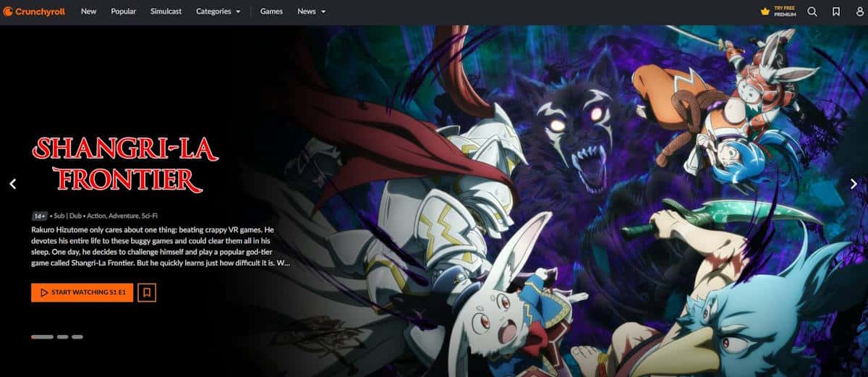Add Shangri-La Frontier to watchlist
The height and width of the screenshot is (377, 868).
pyautogui.click(x=147, y=292)
